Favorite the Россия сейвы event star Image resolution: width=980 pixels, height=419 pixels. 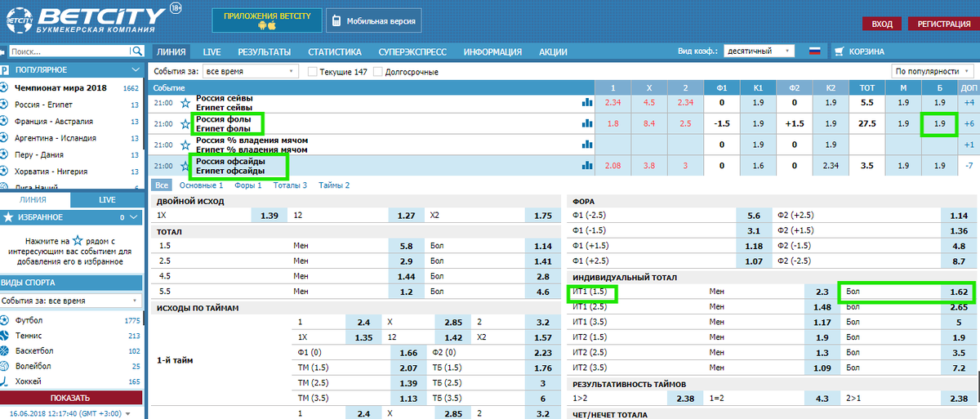(185, 103)
